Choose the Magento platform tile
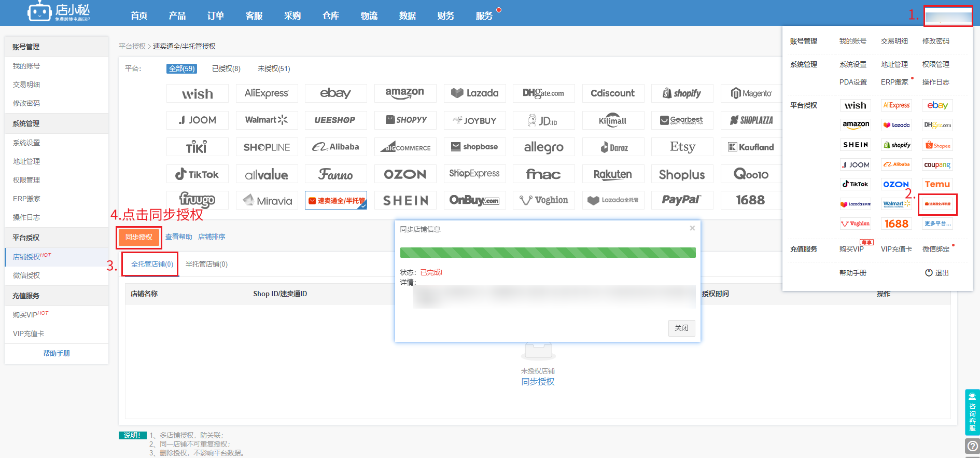This screenshot has height=458, width=980. click(x=751, y=93)
